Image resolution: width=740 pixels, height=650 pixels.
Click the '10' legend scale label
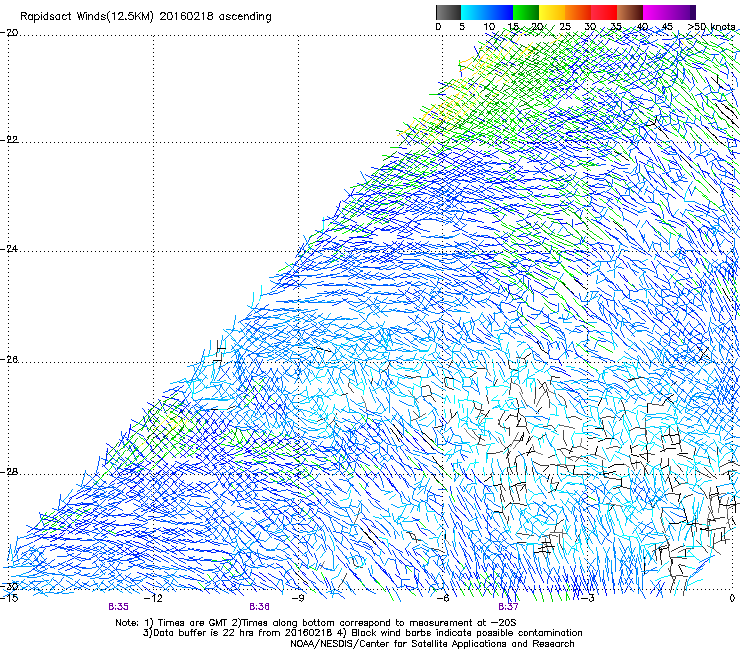click(x=489, y=27)
